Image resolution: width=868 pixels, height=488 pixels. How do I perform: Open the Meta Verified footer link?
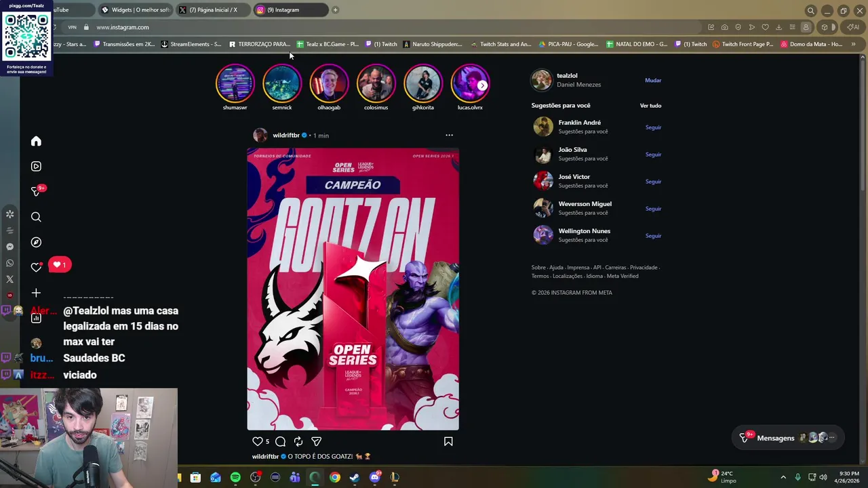[x=623, y=276]
